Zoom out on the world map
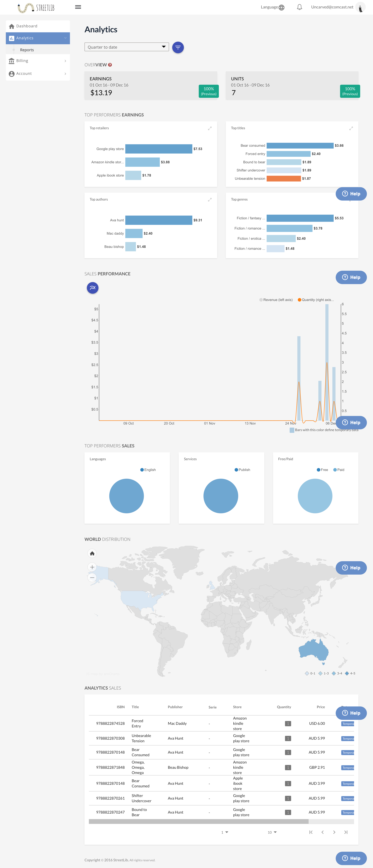 (x=92, y=578)
